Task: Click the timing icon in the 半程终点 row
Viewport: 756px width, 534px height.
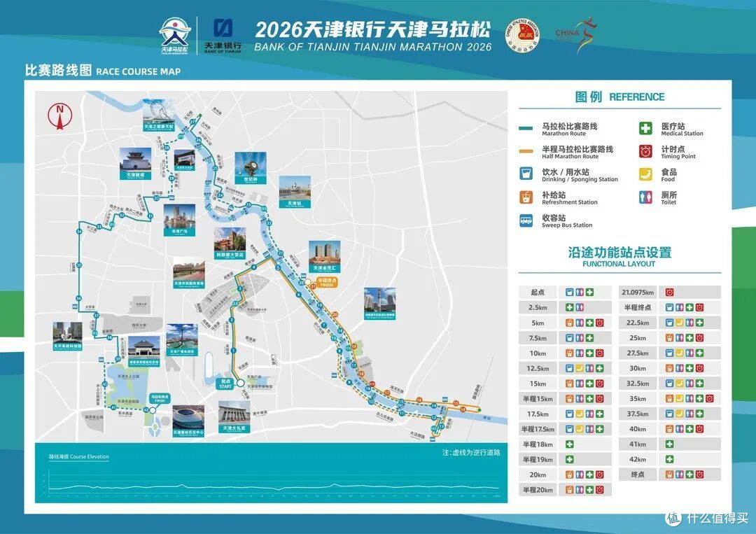Action: click(699, 307)
